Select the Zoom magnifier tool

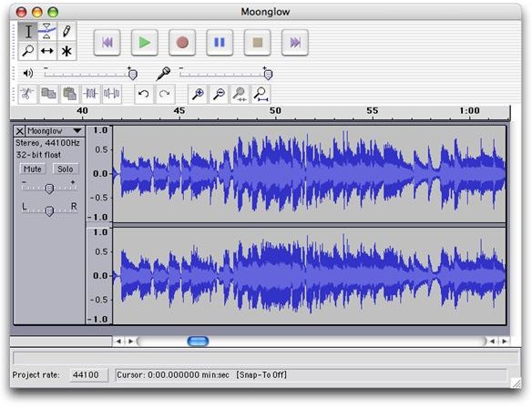click(x=28, y=51)
